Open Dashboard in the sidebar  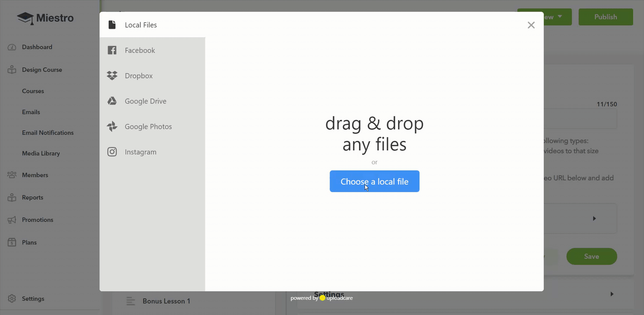pos(37,47)
